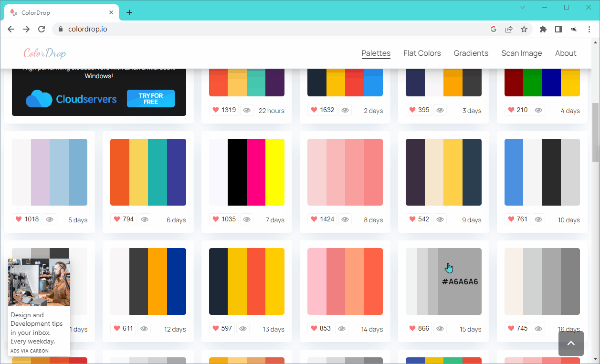Like the palette with 1424 hearts
Image resolution: width=600 pixels, height=364 pixels.
tap(314, 219)
